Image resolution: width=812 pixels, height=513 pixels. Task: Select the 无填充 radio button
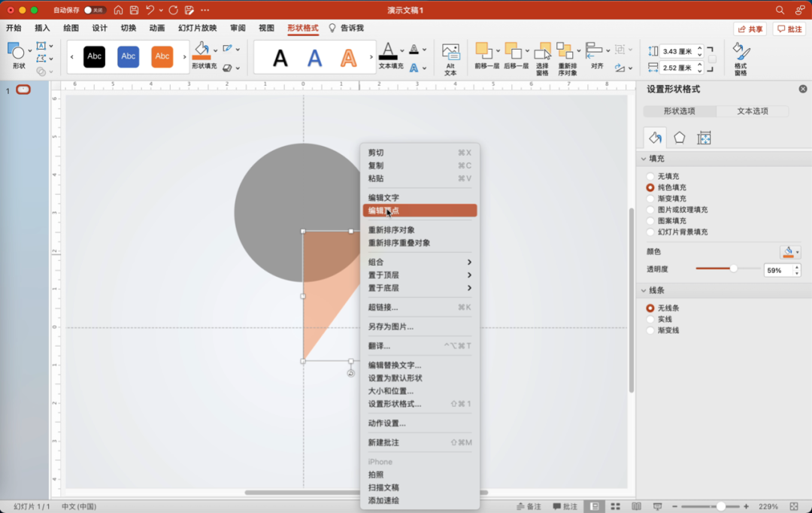point(650,176)
